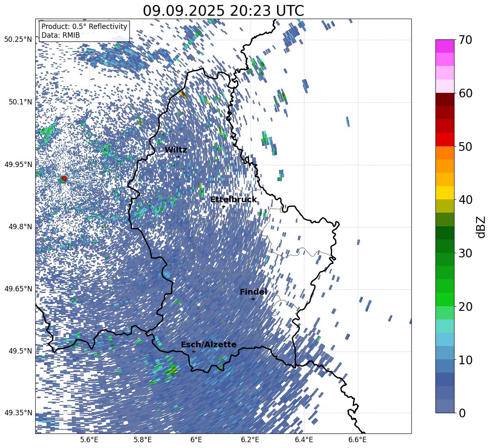The height and width of the screenshot is (448, 491).
Task: Click the colorbar tick label 70
Action: coord(465,40)
